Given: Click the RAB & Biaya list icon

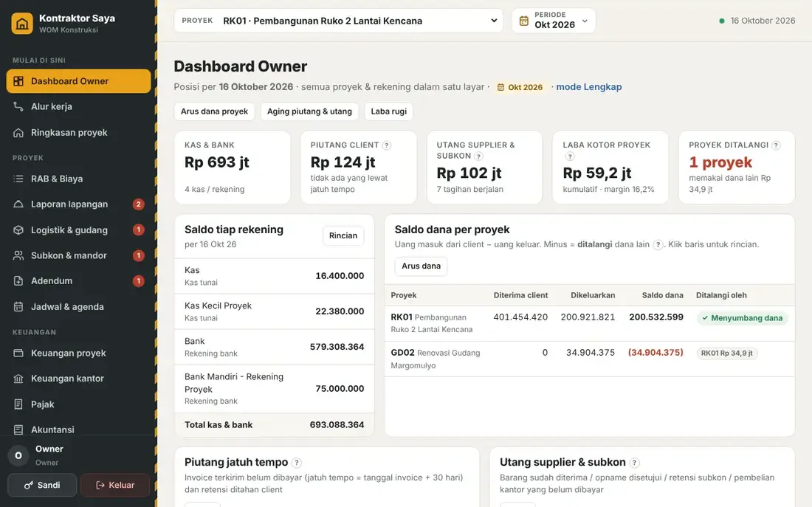Looking at the screenshot, I should 18,179.
